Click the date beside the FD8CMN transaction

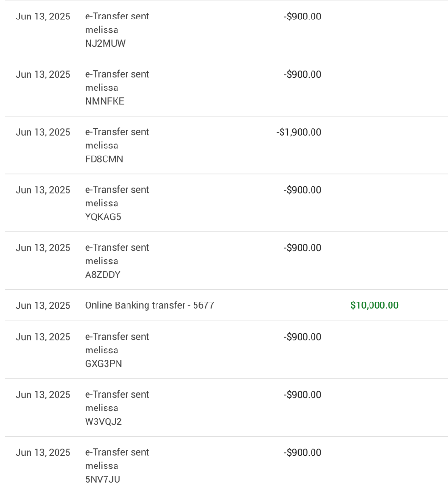(43, 132)
